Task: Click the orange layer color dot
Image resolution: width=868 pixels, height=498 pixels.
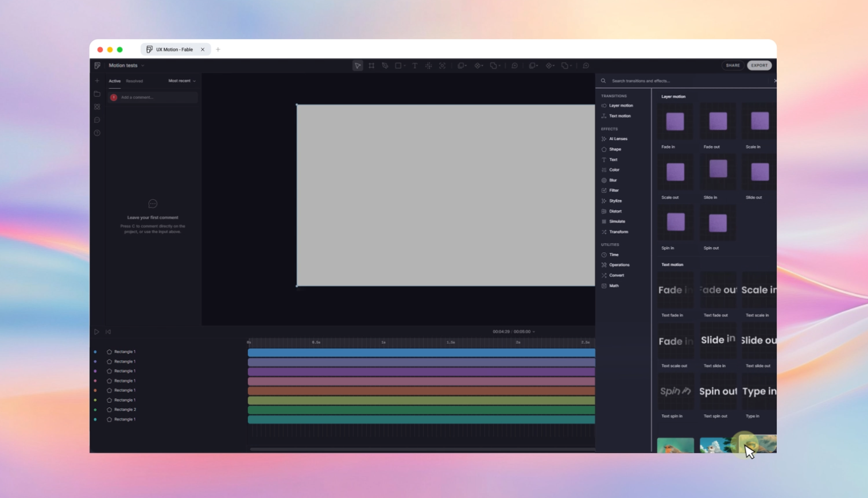Action: [x=95, y=391]
